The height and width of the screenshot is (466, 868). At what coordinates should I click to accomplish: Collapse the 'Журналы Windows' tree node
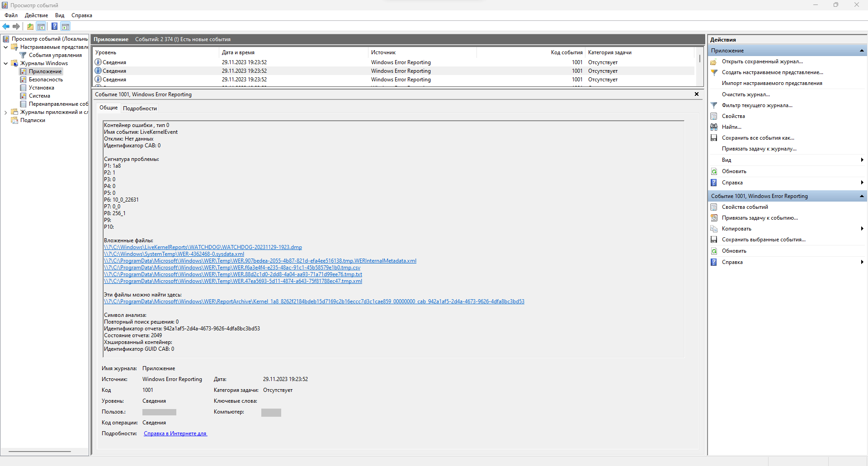5,63
